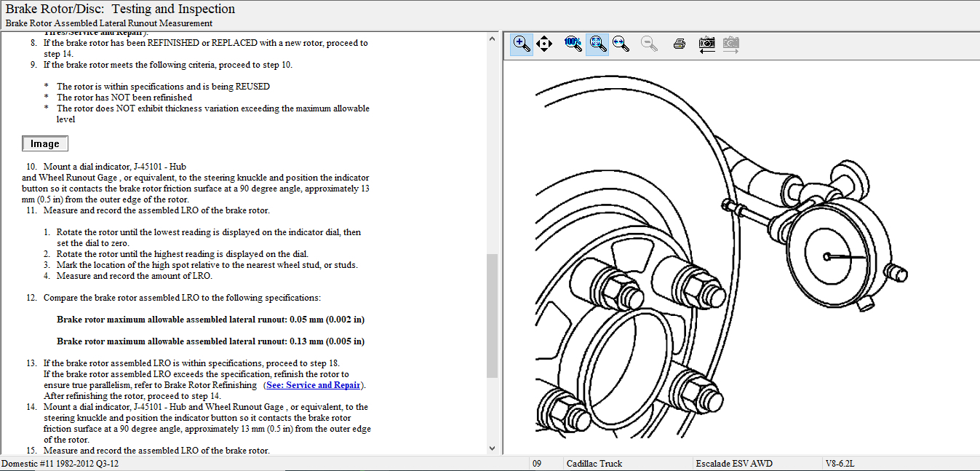This screenshot has width=980, height=471.
Task: Toggle fit image to window
Action: pyautogui.click(x=597, y=44)
